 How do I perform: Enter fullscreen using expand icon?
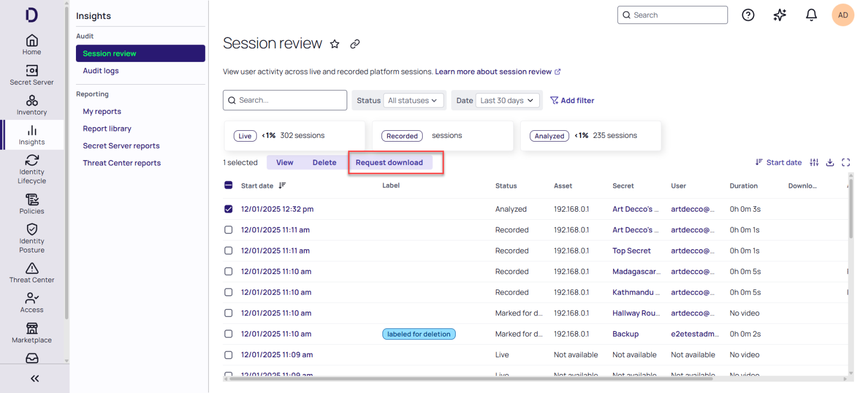tap(846, 162)
